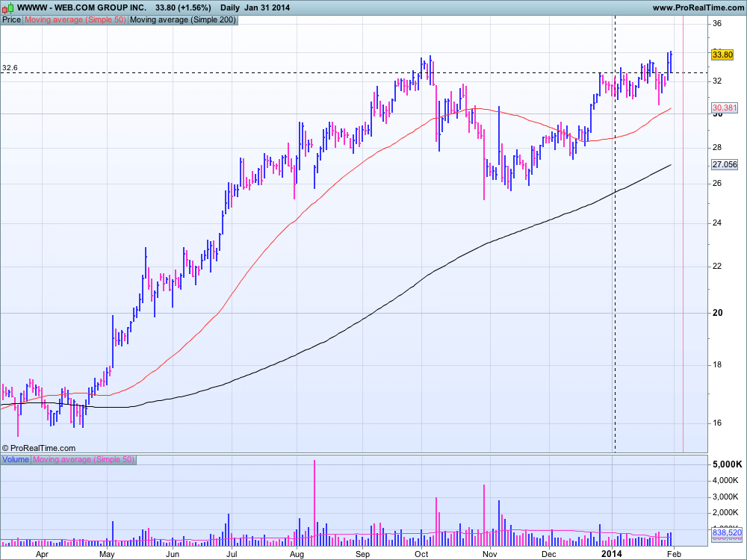Click the Jul label on time axis
747x560 pixels.
(x=232, y=555)
